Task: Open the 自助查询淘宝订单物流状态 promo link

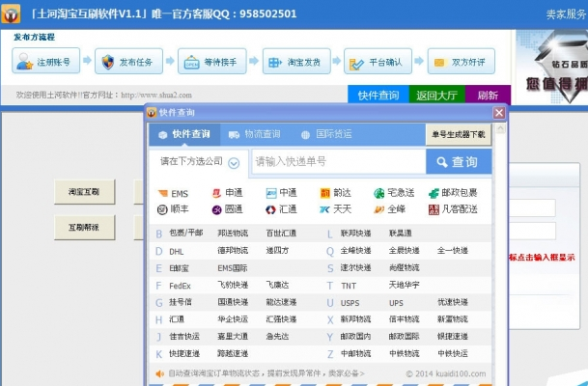Action: pos(266,373)
